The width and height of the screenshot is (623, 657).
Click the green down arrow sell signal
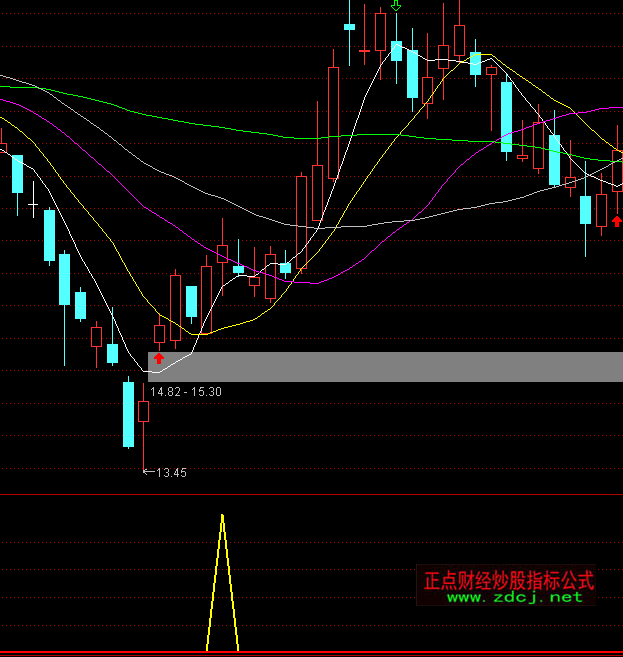397,7
